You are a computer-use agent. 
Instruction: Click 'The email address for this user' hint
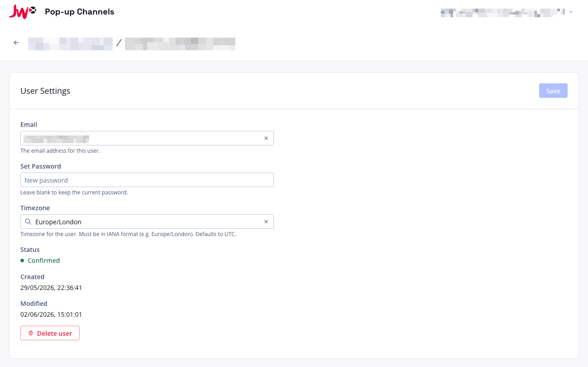point(60,151)
